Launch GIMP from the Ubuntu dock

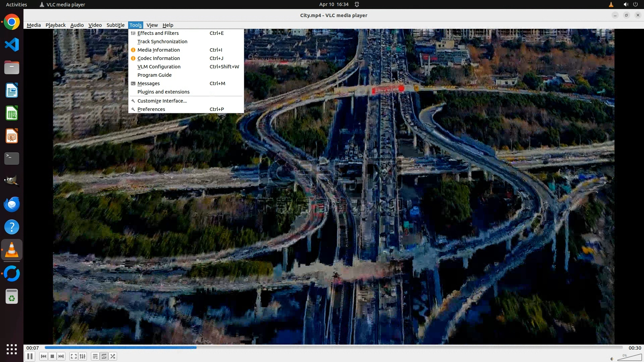tap(12, 181)
